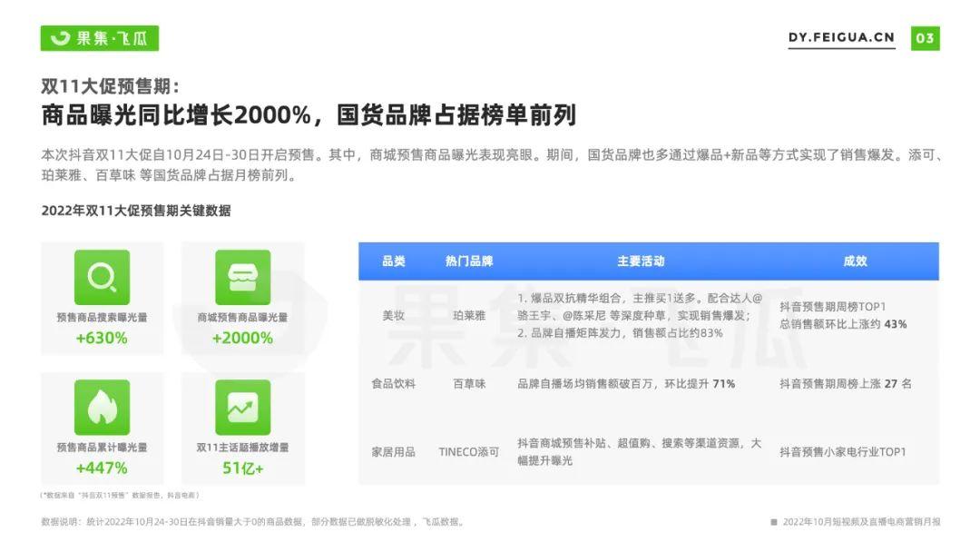
Task: Expand the 主要活动 column header
Action: [641, 262]
